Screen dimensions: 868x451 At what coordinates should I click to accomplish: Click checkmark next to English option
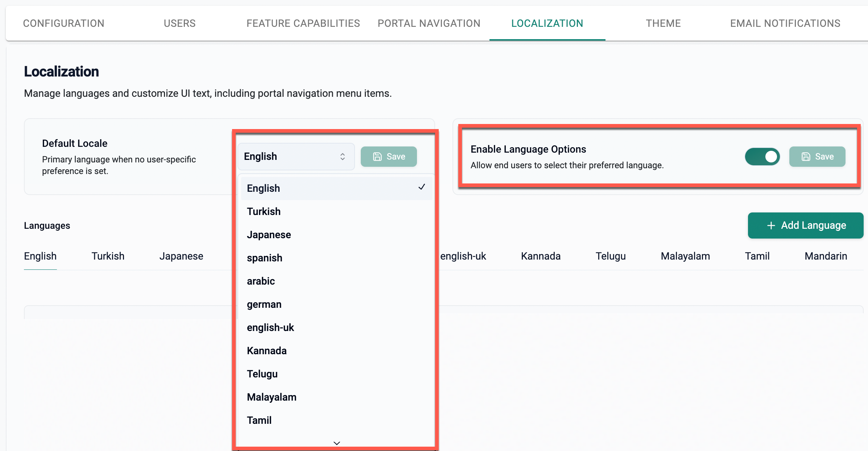tap(421, 187)
